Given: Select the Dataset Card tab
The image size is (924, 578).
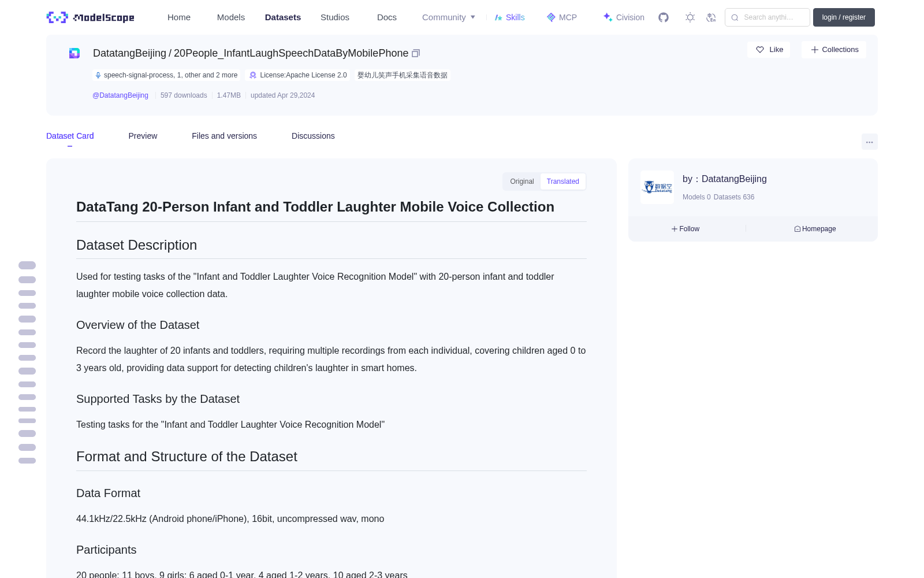Looking at the screenshot, I should click(70, 136).
